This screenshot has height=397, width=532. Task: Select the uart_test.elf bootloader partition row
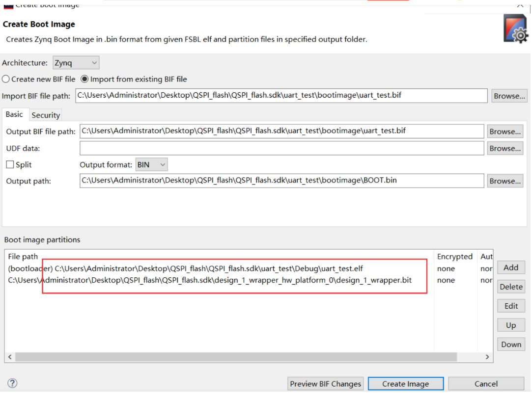point(196,268)
